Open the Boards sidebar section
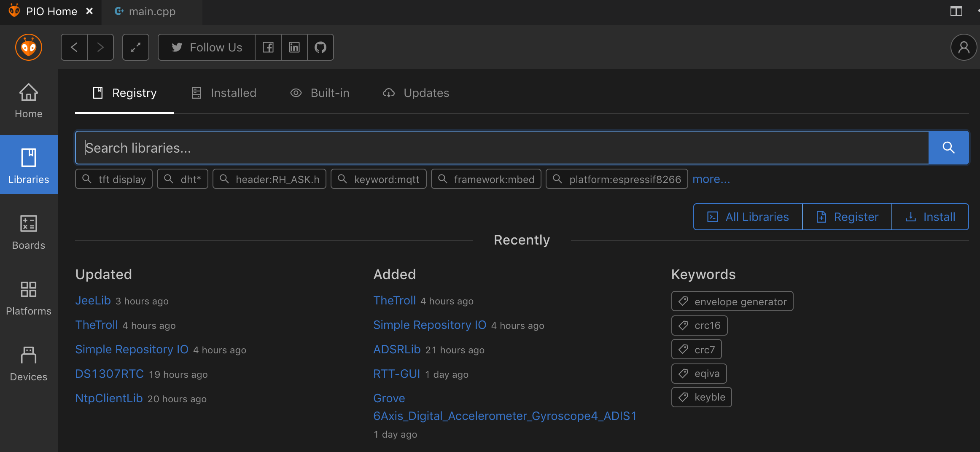Screen dimensions: 980x452 click(29, 231)
